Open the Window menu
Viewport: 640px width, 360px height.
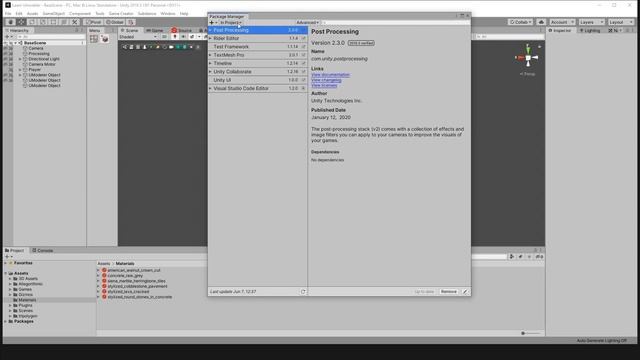(168, 13)
